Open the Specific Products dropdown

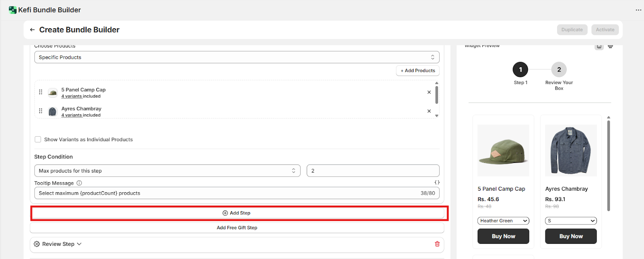[x=237, y=57]
